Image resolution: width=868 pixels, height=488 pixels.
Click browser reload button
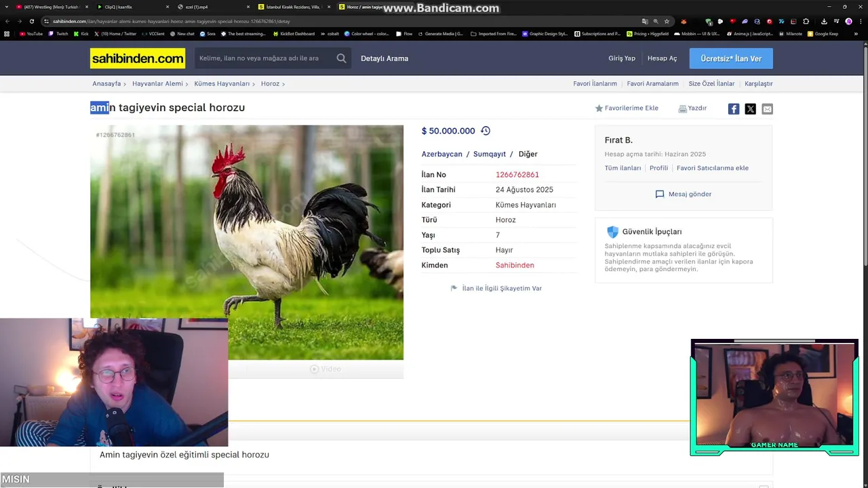click(x=31, y=21)
